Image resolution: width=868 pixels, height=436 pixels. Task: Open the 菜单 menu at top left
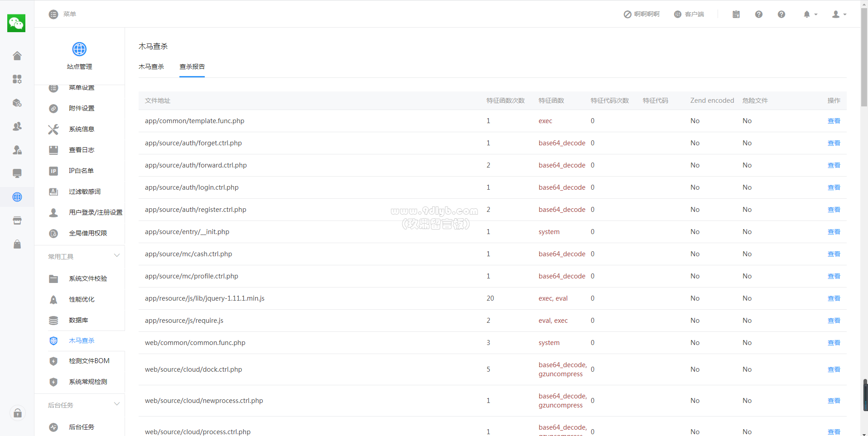[x=63, y=14]
